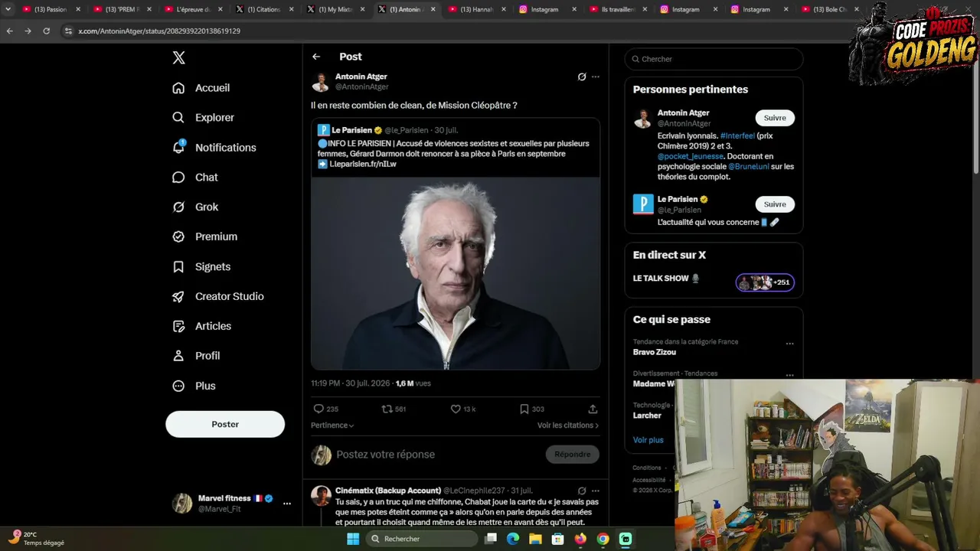Click the taskbar Rechercher search box
Image resolution: width=980 pixels, height=551 pixels.
pos(421,539)
